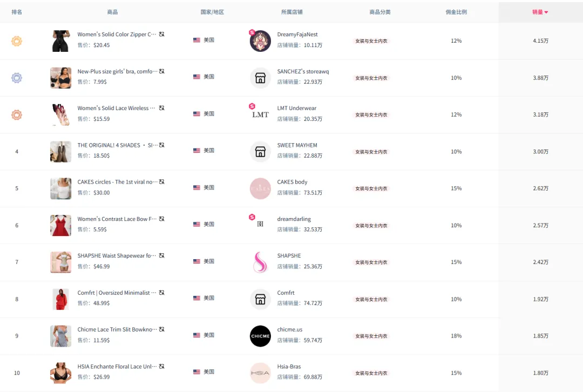Click the 商品分类 column header
The image size is (583, 392).
click(x=380, y=12)
